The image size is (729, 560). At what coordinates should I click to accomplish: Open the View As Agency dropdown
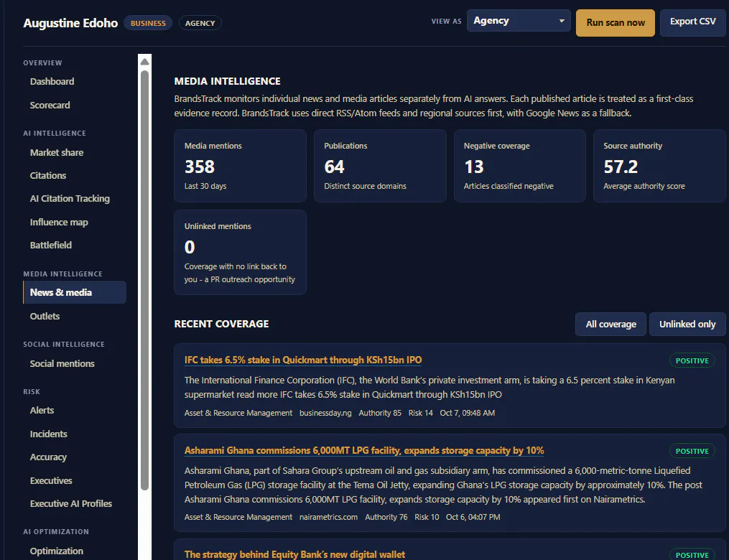(519, 21)
